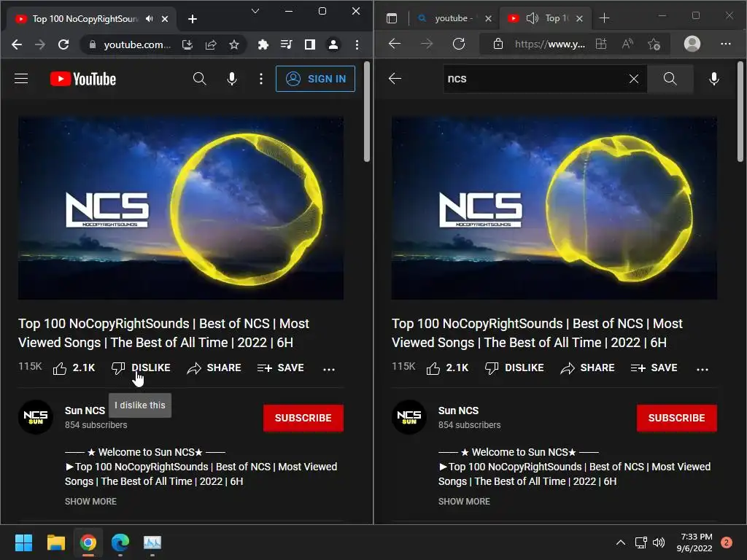This screenshot has height=560, width=747.
Task: Open Chrome tab search chevron
Action: [255, 11]
